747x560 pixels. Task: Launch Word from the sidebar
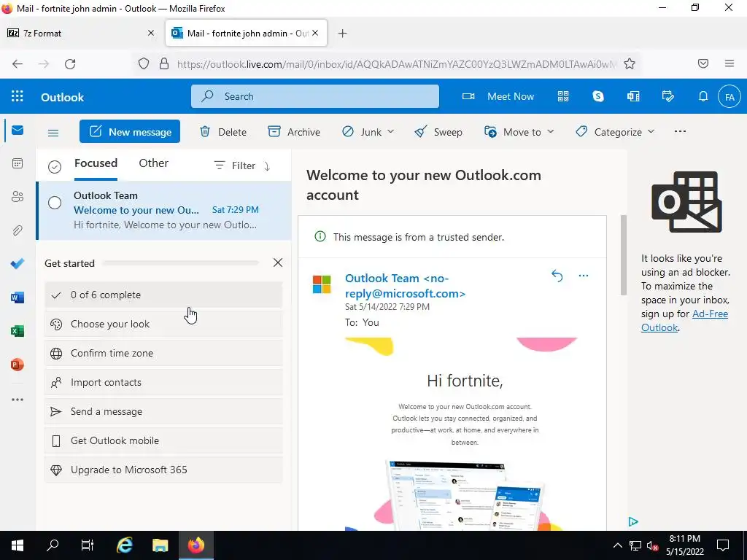coord(18,297)
